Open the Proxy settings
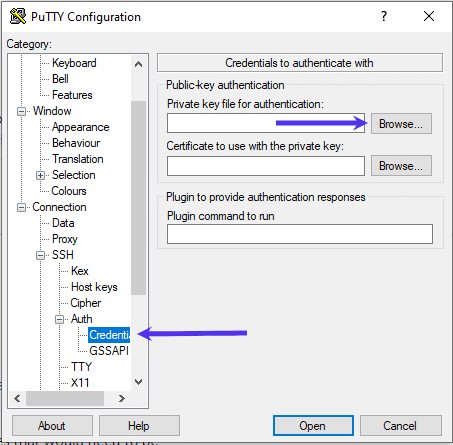 click(65, 239)
